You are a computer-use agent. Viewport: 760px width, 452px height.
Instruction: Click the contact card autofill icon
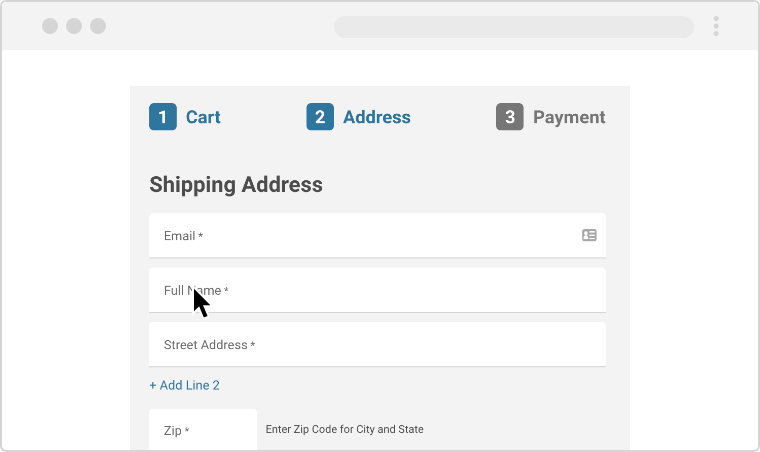589,235
